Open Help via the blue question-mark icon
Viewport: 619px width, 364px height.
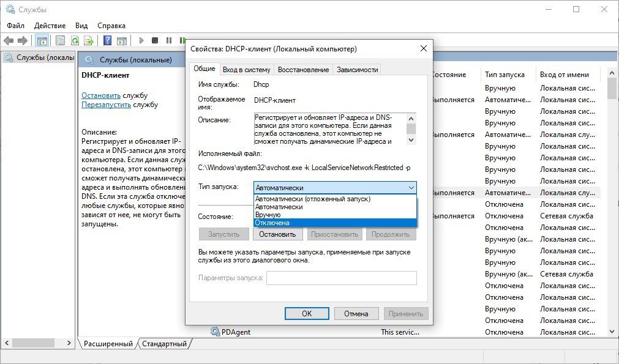(107, 40)
